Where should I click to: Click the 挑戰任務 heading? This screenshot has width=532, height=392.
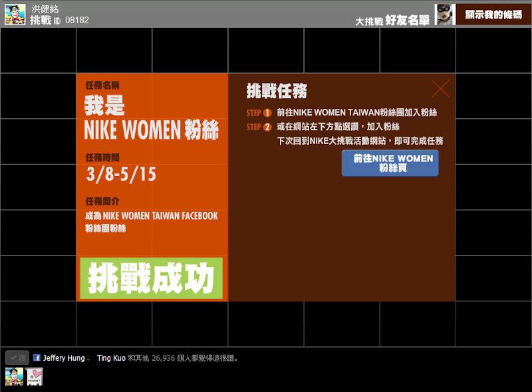click(277, 91)
